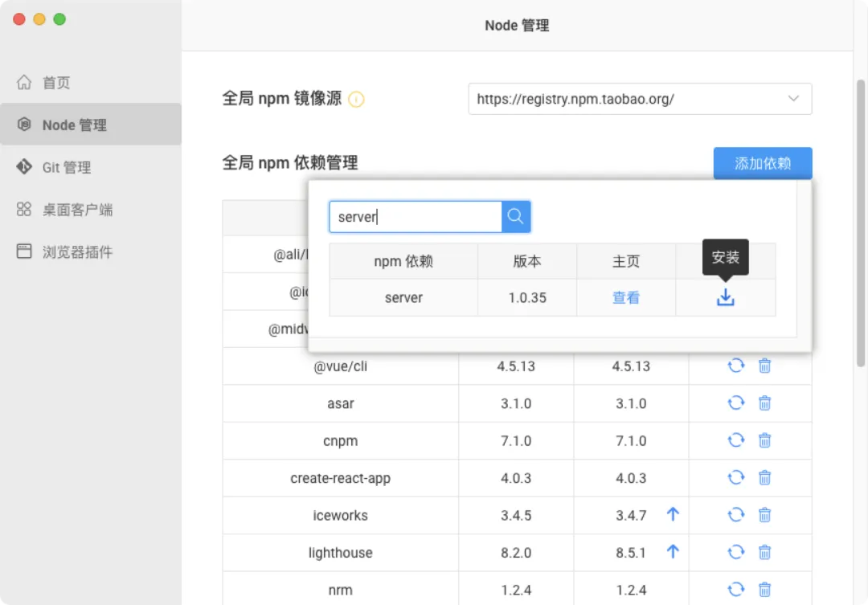Delete nrm with trash icon
The image size is (868, 605).
[x=764, y=590]
